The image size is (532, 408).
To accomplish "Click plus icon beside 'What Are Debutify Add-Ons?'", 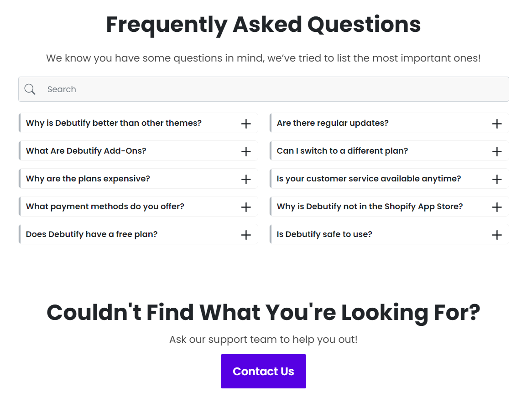I will click(x=246, y=151).
